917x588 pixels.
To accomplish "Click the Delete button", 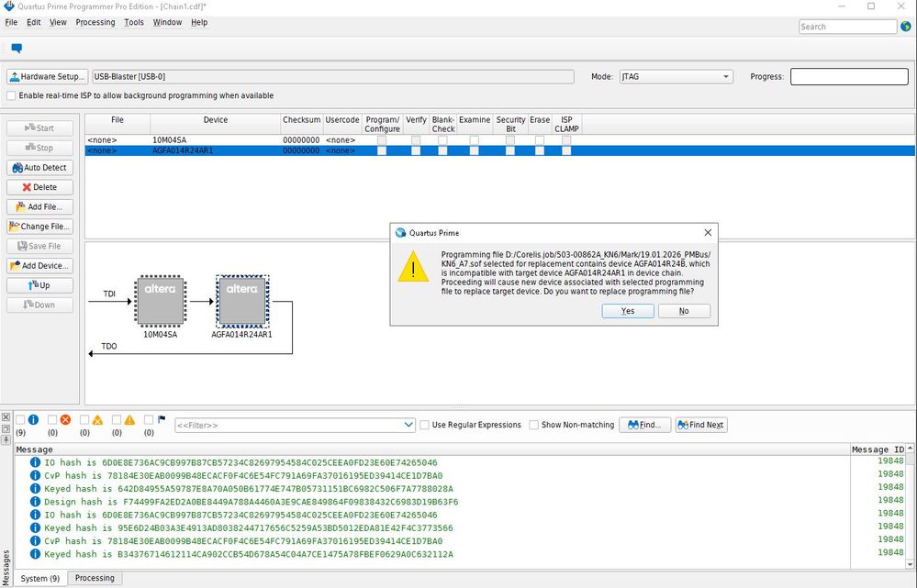I will (x=39, y=187).
